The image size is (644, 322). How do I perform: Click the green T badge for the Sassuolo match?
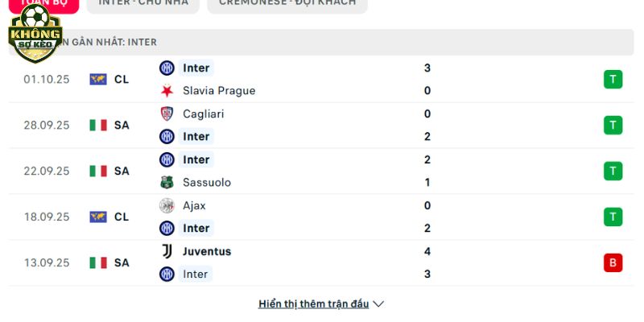[613, 171]
